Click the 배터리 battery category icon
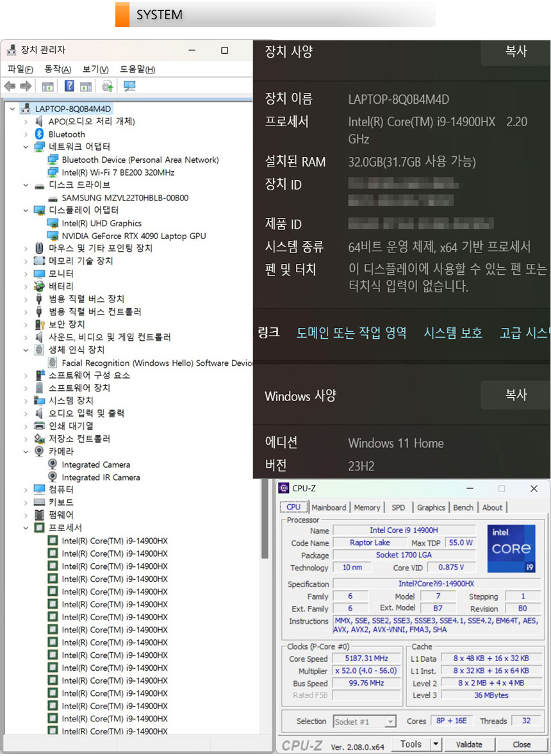The height and width of the screenshot is (756, 551). pos(39,286)
